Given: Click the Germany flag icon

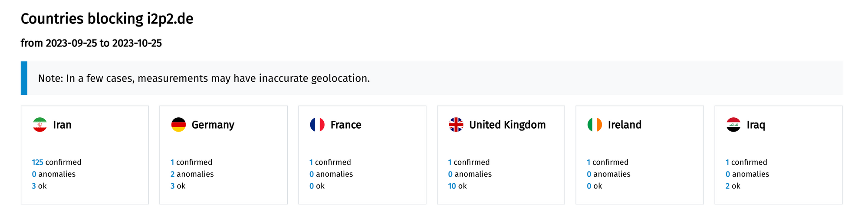Looking at the screenshot, I should (x=178, y=125).
